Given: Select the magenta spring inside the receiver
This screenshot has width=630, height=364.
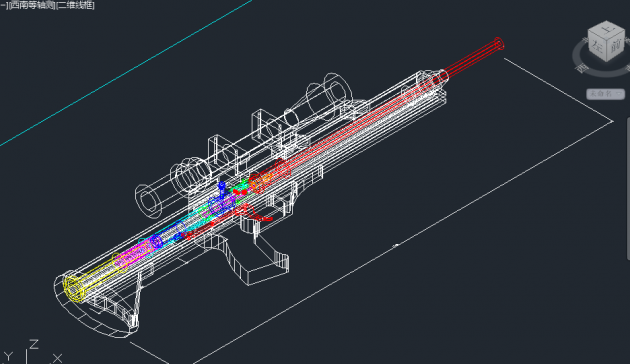Looking at the screenshot, I should coord(134,255).
